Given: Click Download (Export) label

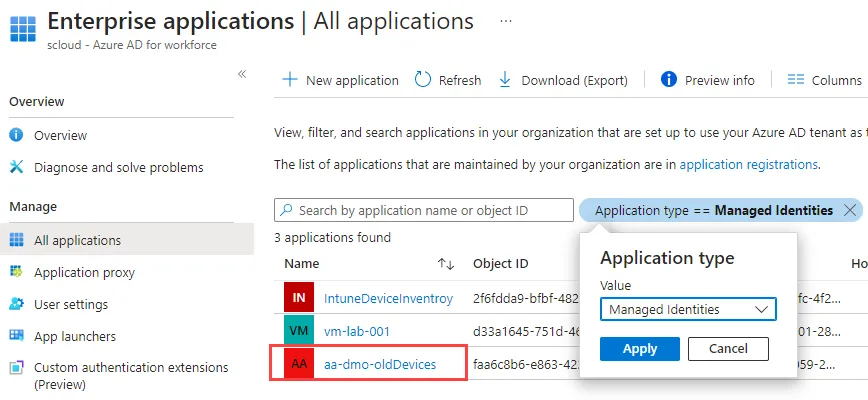Looking at the screenshot, I should tap(575, 81).
